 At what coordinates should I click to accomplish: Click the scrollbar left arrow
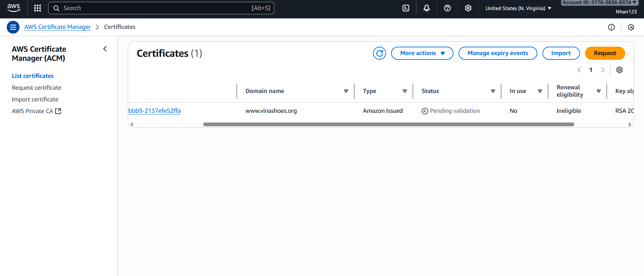pos(132,125)
